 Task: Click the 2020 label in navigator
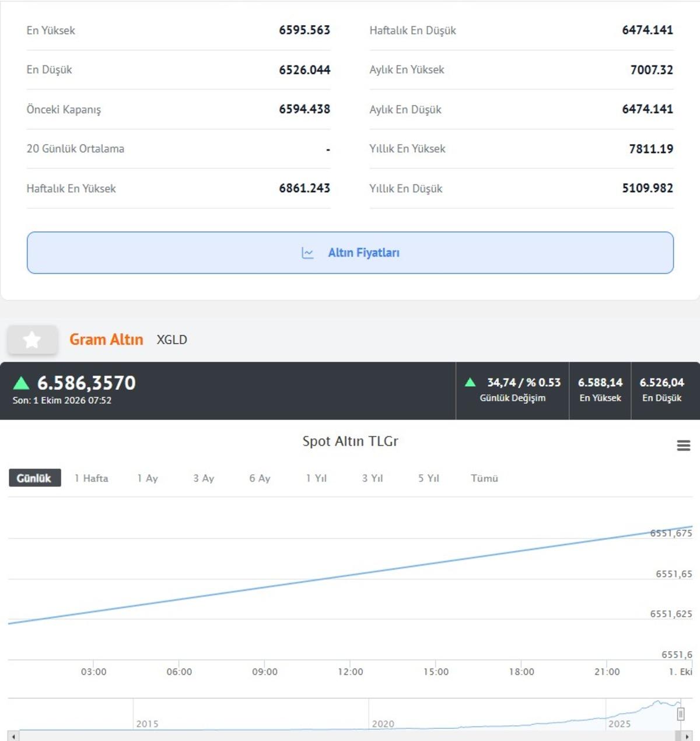pyautogui.click(x=383, y=723)
